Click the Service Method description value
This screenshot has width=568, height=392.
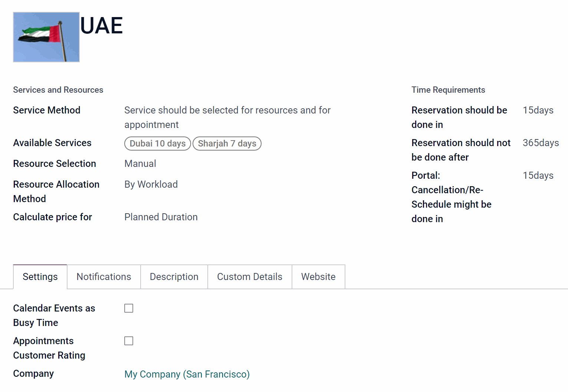(227, 117)
